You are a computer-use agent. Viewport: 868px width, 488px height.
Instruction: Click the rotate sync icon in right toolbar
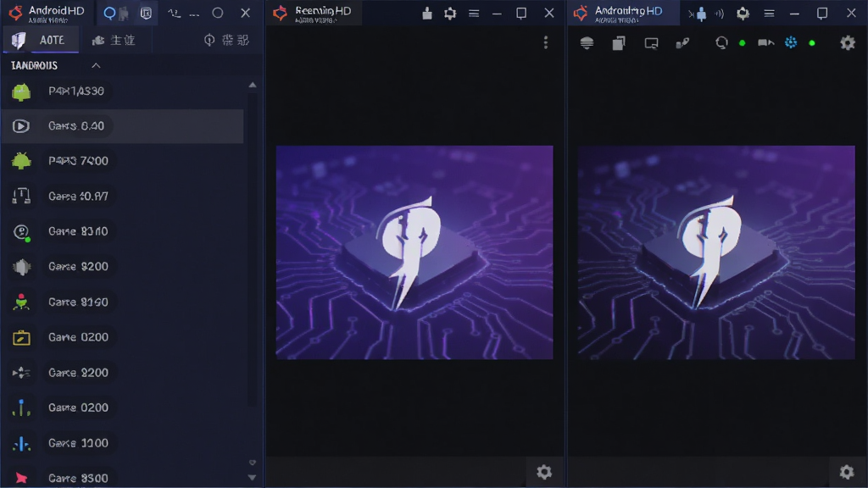721,42
